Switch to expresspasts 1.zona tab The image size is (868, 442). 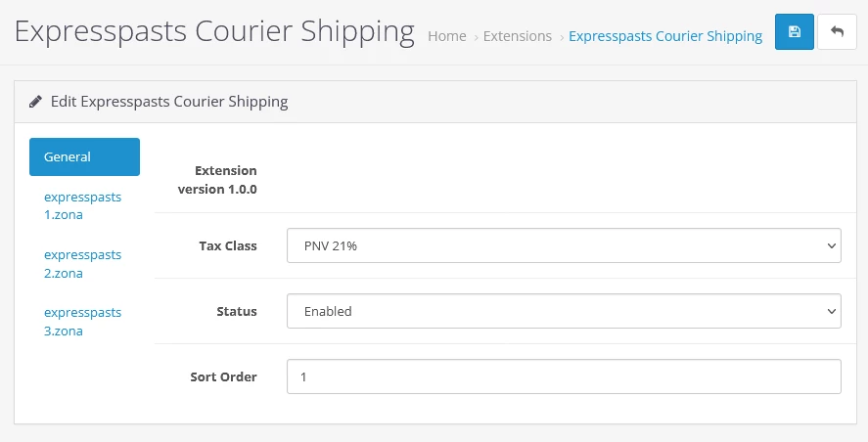[x=82, y=205]
